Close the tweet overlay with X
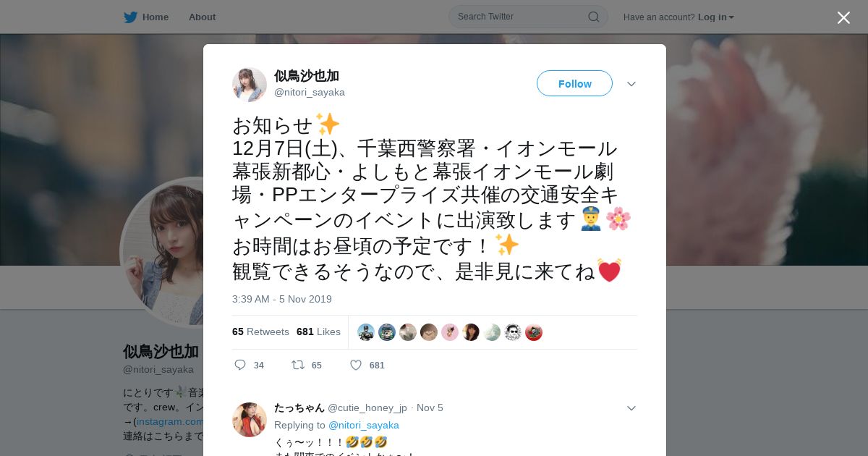 (843, 17)
